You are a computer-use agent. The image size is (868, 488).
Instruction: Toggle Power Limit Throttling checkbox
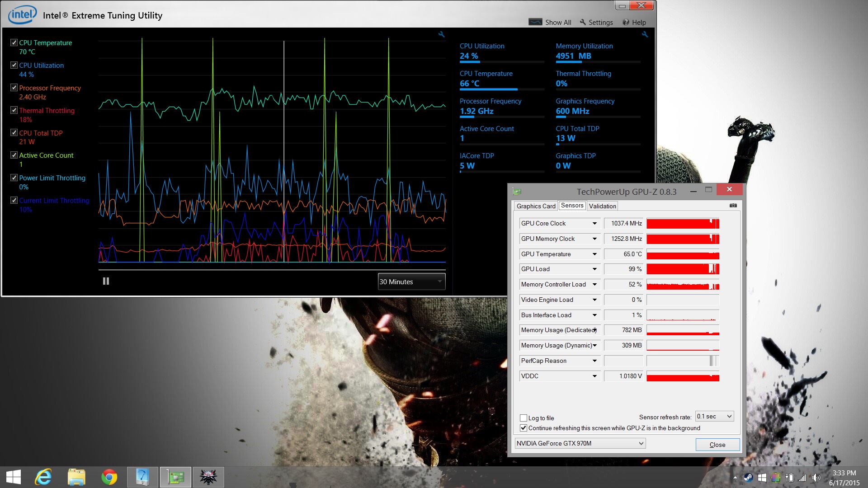click(x=14, y=178)
